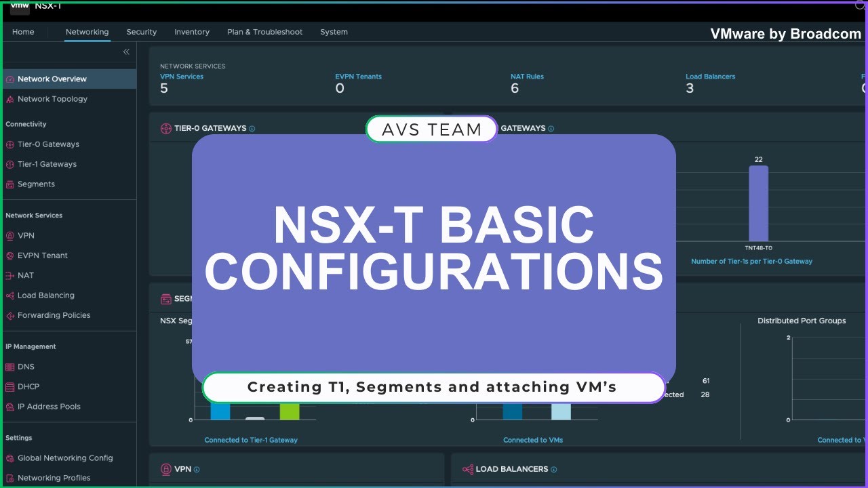Image resolution: width=868 pixels, height=488 pixels.
Task: Click the VPN Services count '5'
Action: [164, 89]
